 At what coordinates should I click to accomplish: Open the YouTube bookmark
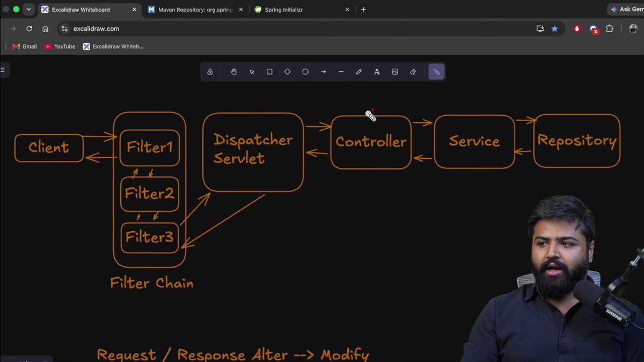tap(60, 47)
